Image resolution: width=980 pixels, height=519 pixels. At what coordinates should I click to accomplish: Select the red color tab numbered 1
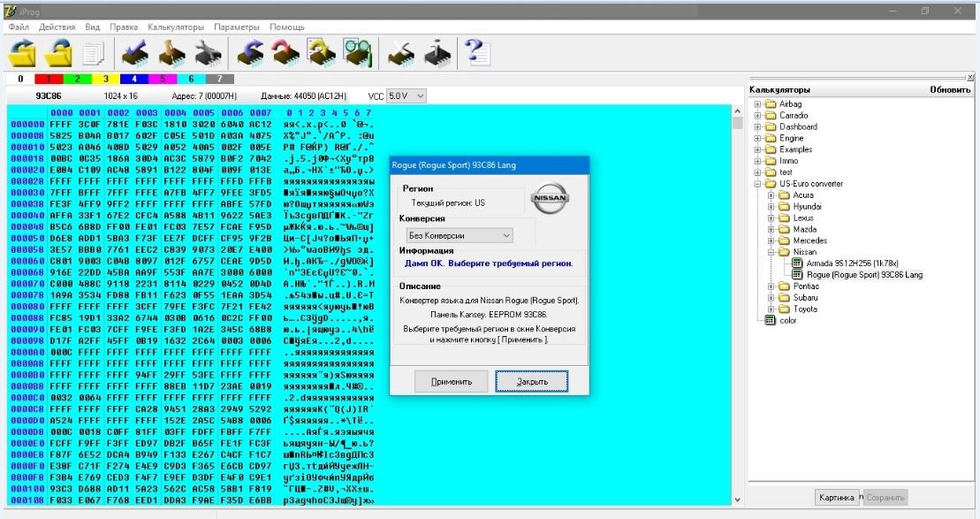pyautogui.click(x=49, y=79)
